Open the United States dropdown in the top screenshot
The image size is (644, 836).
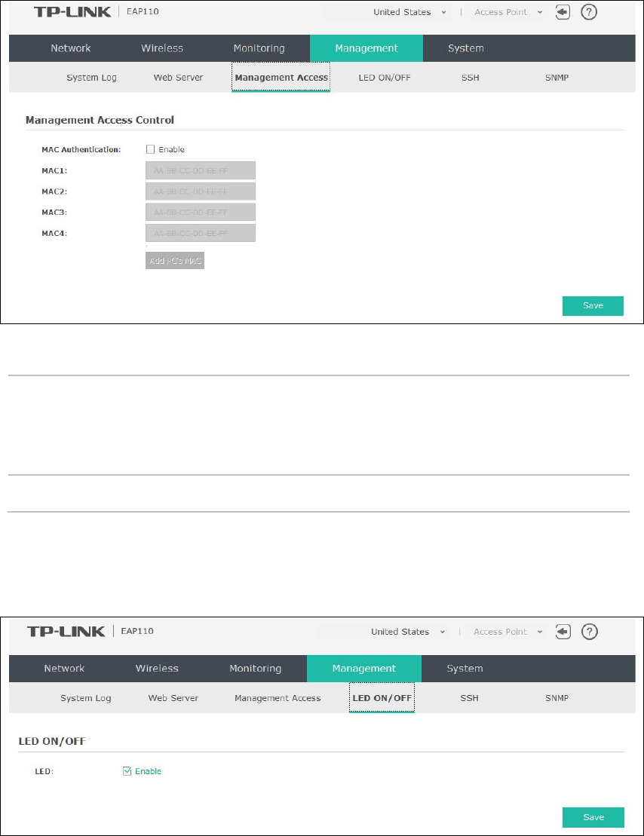click(x=409, y=12)
